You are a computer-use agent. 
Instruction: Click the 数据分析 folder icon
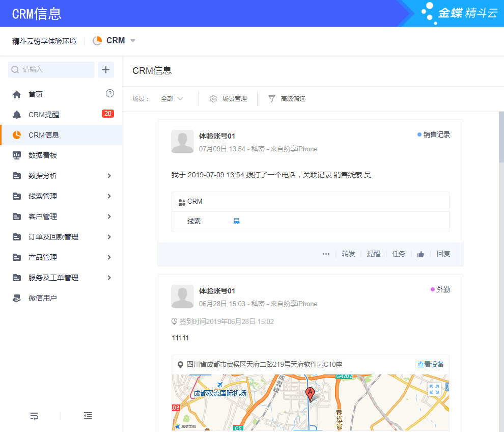(x=17, y=176)
